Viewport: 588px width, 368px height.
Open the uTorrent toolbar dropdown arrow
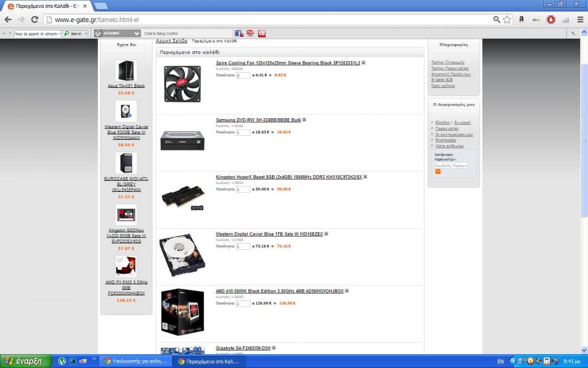(x=137, y=33)
